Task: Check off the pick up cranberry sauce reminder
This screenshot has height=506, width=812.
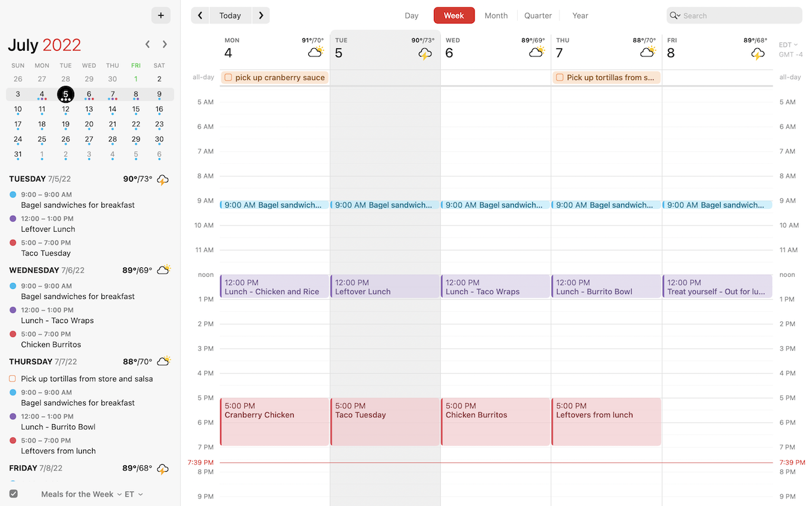Action: pos(228,77)
